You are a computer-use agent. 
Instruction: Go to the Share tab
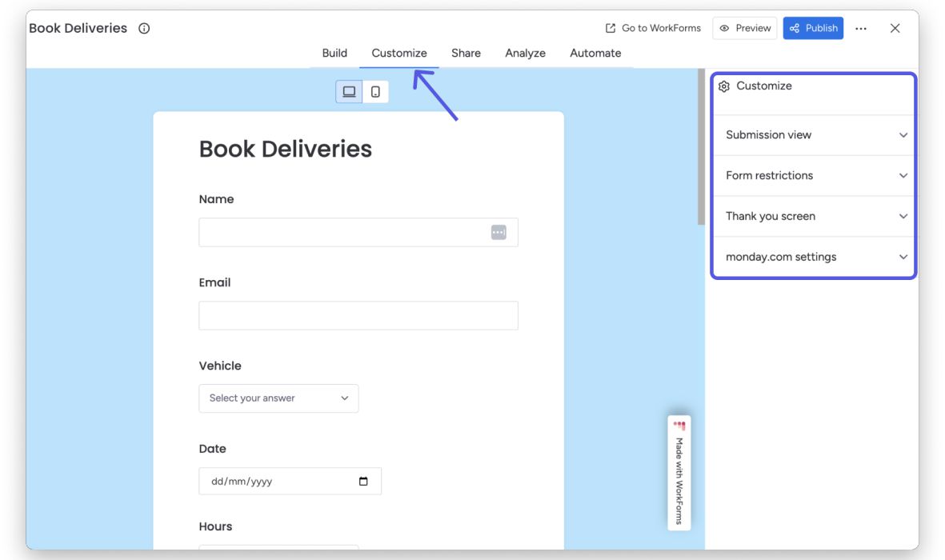(466, 53)
